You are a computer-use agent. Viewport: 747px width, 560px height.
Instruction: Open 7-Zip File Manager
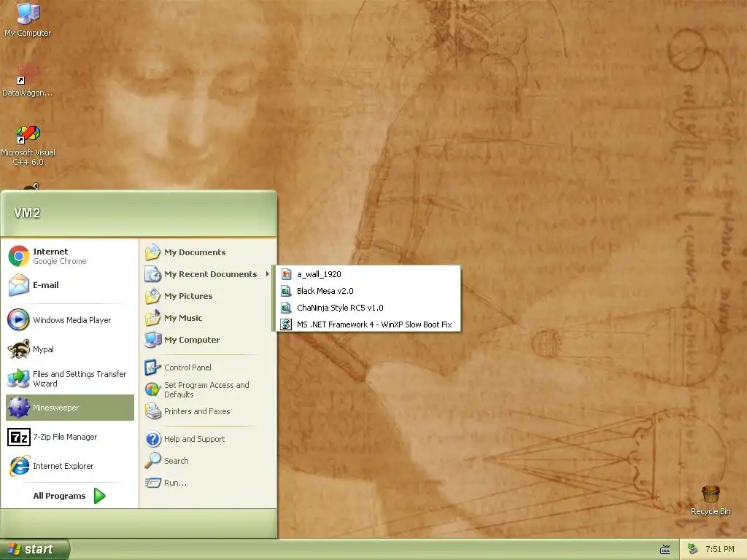click(69, 437)
